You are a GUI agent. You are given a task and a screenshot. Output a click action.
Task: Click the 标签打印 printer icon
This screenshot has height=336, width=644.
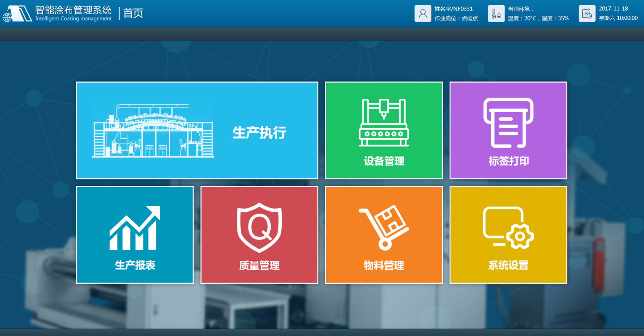[508, 122]
